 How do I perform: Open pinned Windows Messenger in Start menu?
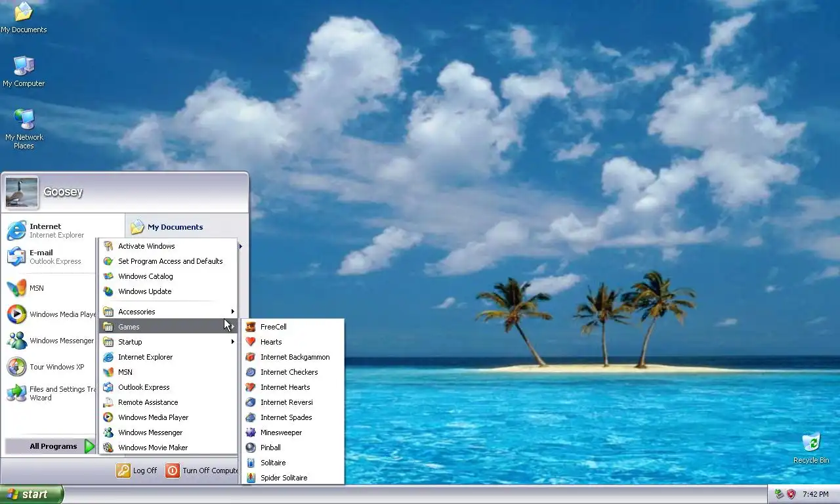pos(51,341)
